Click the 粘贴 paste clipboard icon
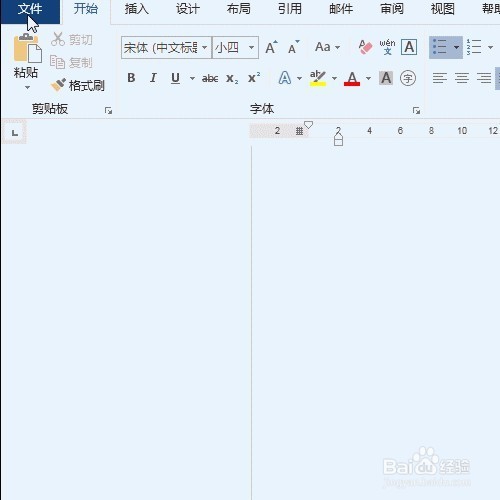The height and width of the screenshot is (500, 500). click(x=27, y=49)
